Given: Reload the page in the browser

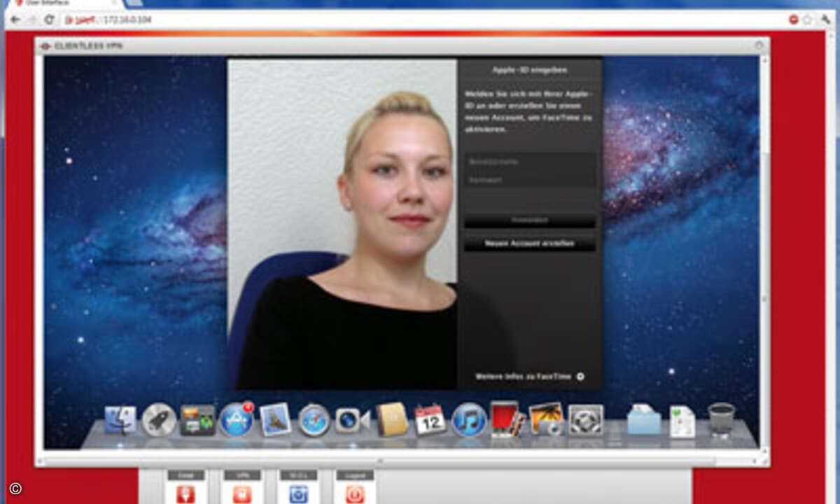Looking at the screenshot, I should click(49, 20).
